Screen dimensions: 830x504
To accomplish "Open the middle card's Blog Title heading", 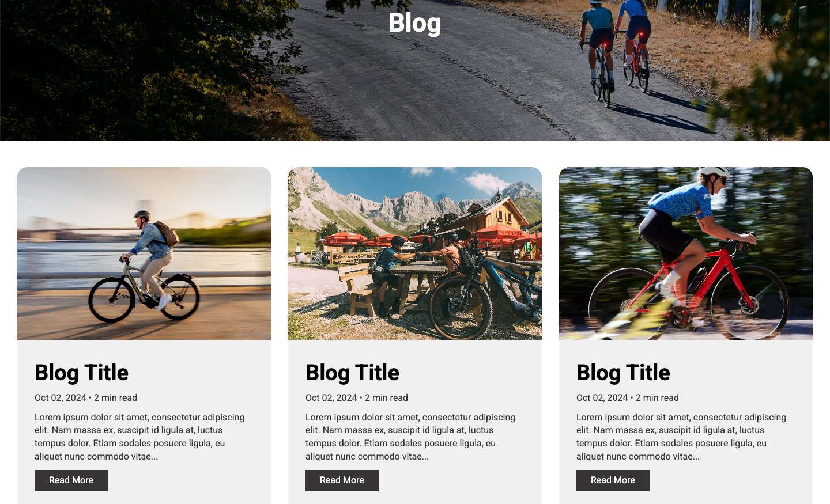I will [x=352, y=373].
